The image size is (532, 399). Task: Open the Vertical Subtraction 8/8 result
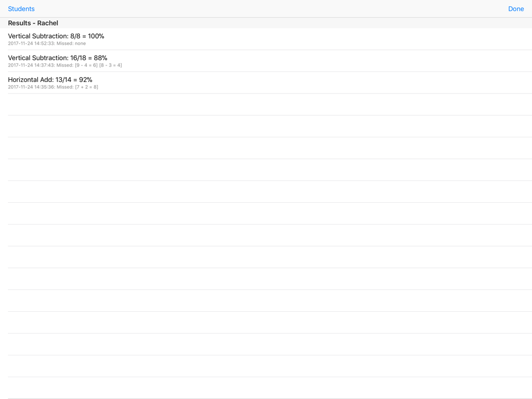tap(266, 39)
